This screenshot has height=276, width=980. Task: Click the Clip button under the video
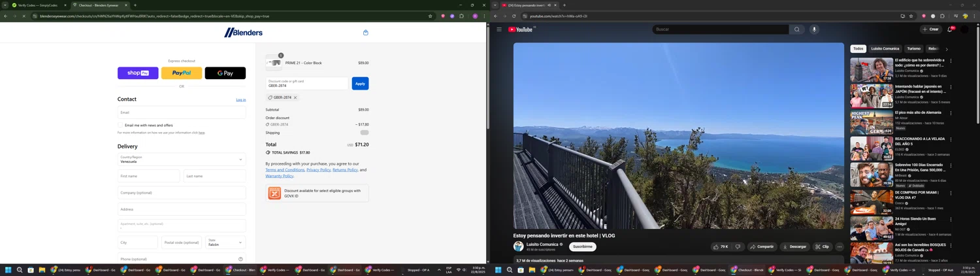pyautogui.click(x=823, y=247)
